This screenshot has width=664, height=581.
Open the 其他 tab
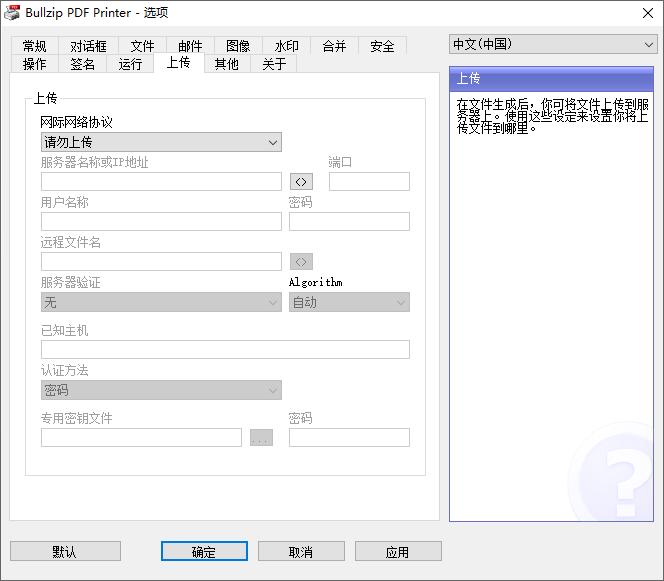coord(227,64)
